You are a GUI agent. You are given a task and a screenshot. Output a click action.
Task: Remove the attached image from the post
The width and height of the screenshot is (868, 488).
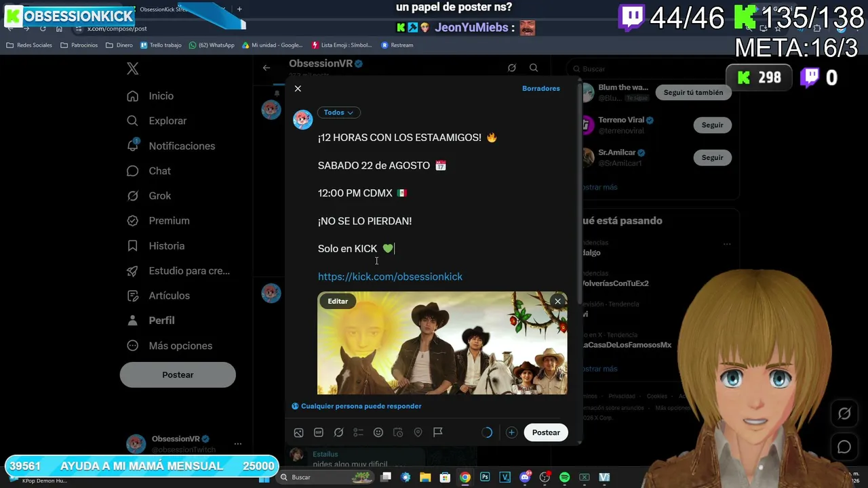[557, 301]
